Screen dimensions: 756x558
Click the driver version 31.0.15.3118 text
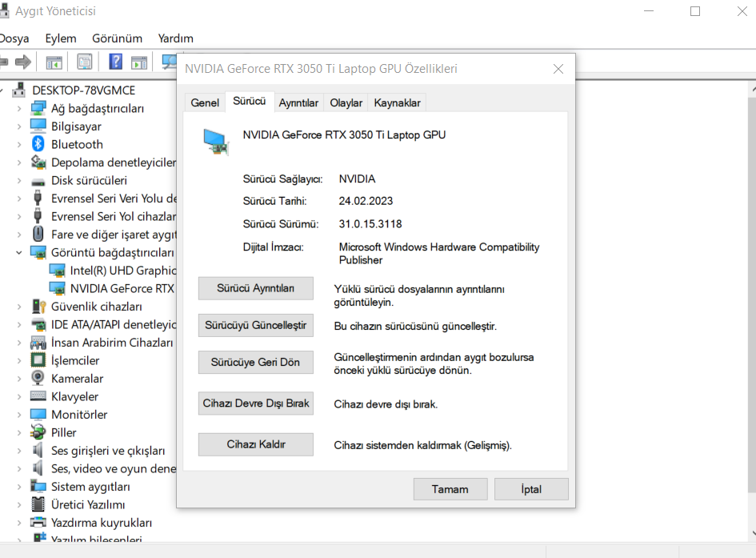pyautogui.click(x=370, y=224)
